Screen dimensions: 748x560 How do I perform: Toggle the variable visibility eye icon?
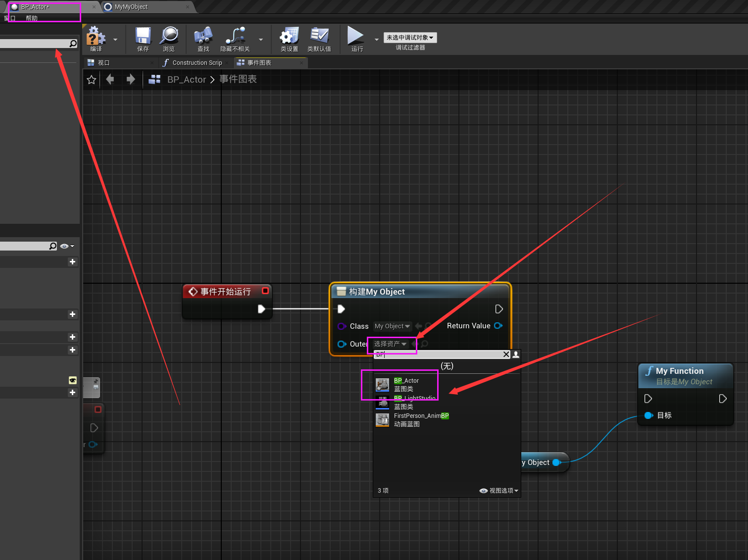pos(73,380)
